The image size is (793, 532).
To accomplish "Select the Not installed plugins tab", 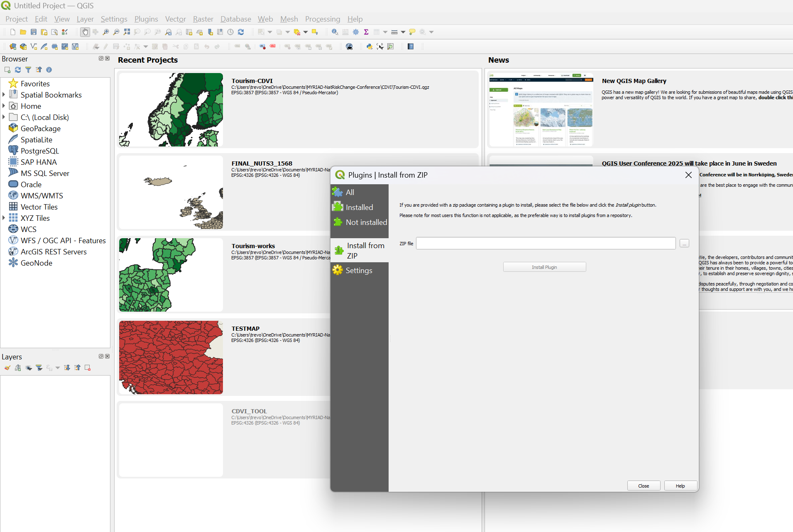I will point(360,222).
